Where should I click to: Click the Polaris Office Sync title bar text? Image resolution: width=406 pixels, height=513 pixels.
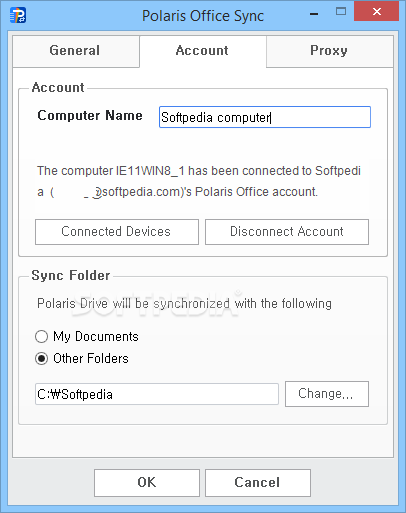(x=203, y=16)
